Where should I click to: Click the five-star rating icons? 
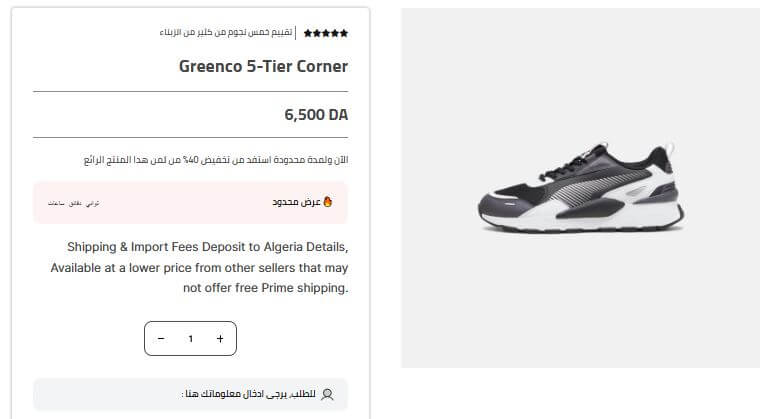[326, 33]
